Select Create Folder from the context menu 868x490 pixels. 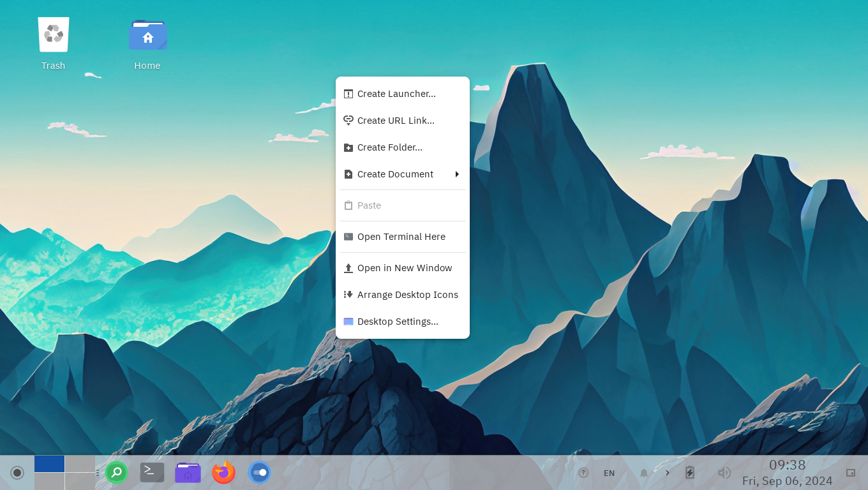[x=389, y=147]
